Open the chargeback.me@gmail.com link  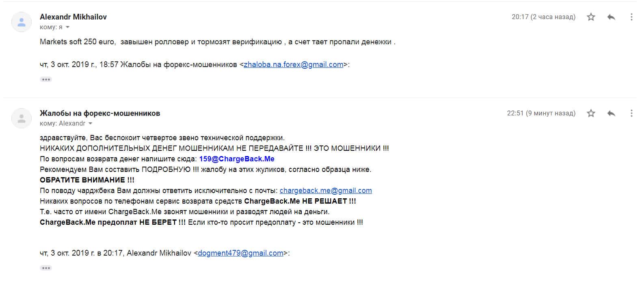[x=326, y=191]
